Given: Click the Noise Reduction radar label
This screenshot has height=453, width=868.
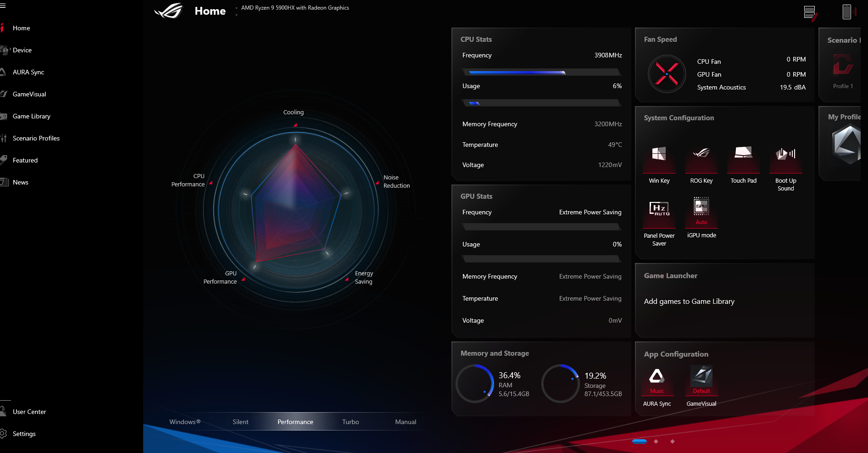Looking at the screenshot, I should point(397,181).
